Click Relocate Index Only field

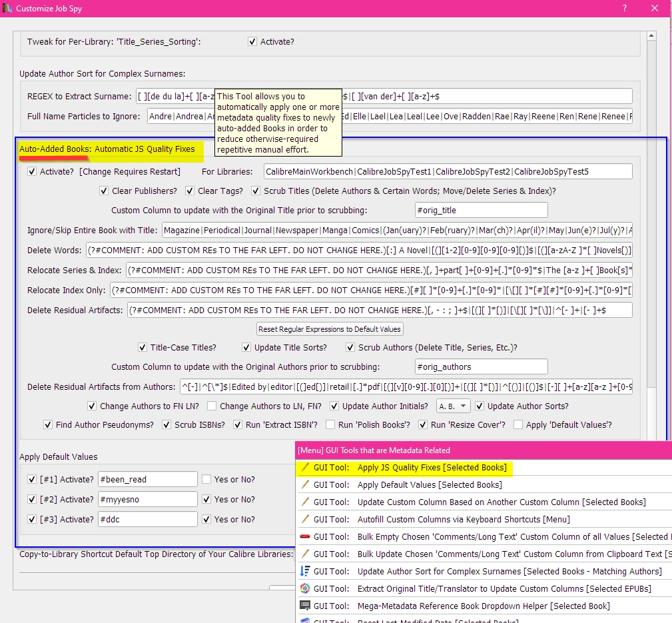[x=371, y=291]
